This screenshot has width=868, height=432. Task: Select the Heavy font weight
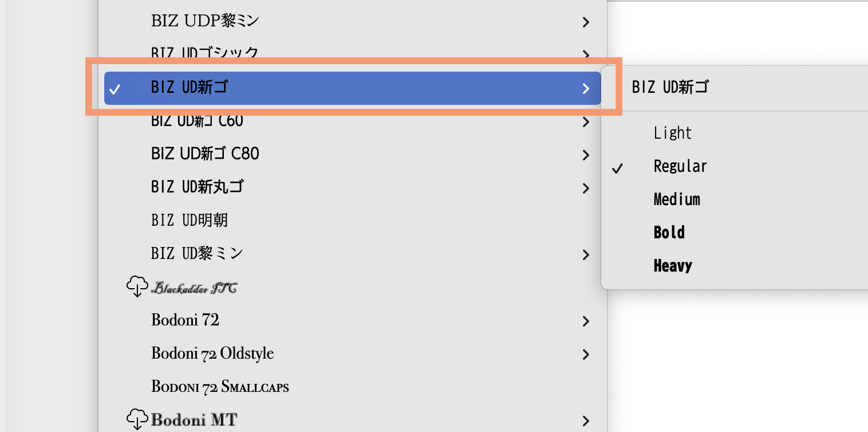click(x=673, y=265)
